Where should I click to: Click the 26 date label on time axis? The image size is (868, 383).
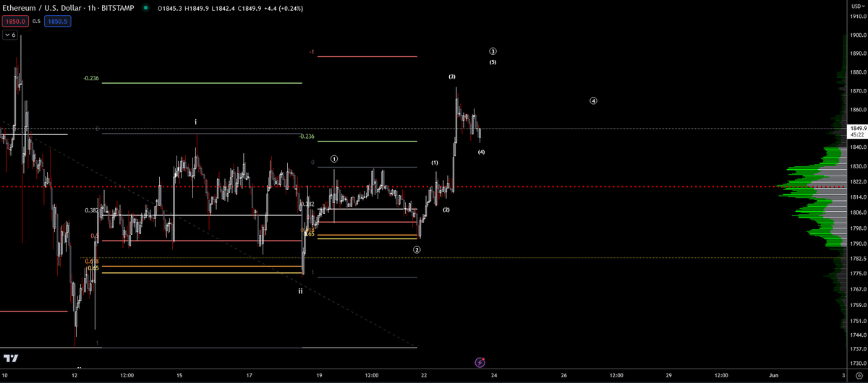click(563, 376)
